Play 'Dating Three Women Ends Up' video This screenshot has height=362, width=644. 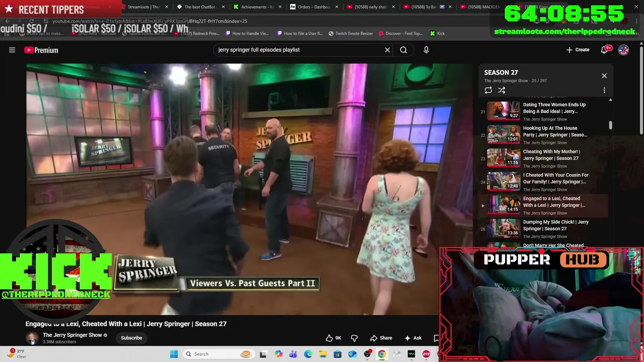coord(543,111)
